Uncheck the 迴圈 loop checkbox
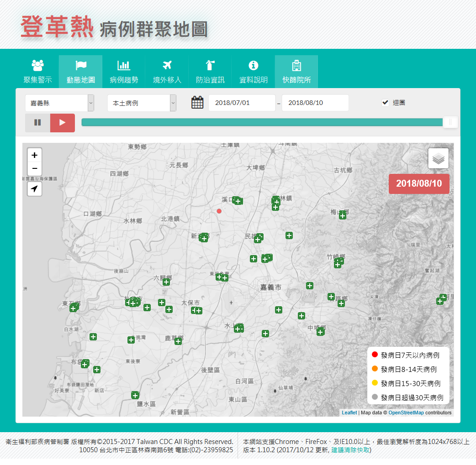The width and height of the screenshot is (476, 465). tap(385, 103)
